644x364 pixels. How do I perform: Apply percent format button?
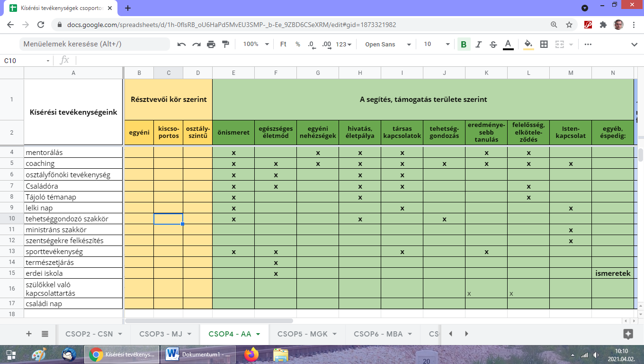298,44
